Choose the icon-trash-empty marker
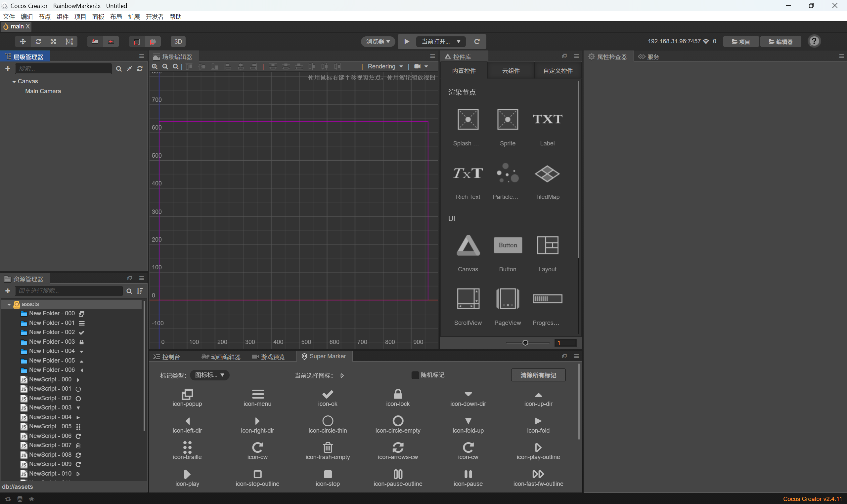The width and height of the screenshot is (847, 504). coord(328,447)
